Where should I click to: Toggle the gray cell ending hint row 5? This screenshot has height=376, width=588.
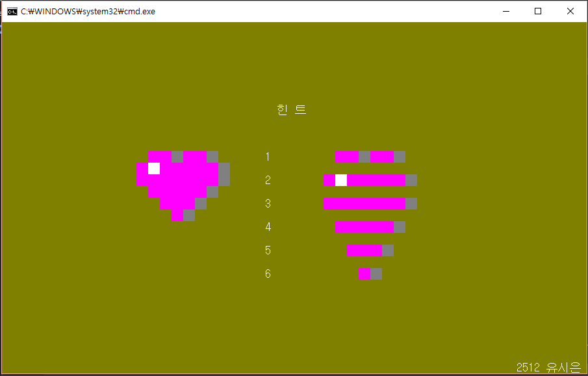[x=388, y=250]
